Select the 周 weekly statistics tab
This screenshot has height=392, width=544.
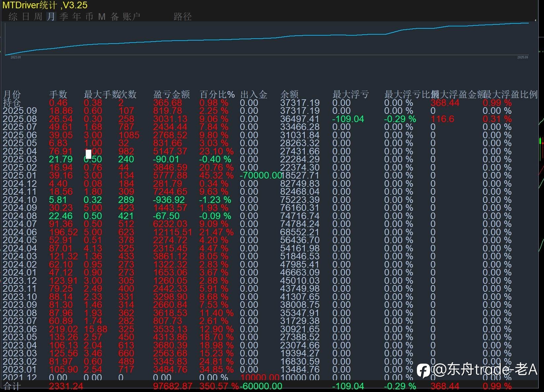tap(38, 16)
